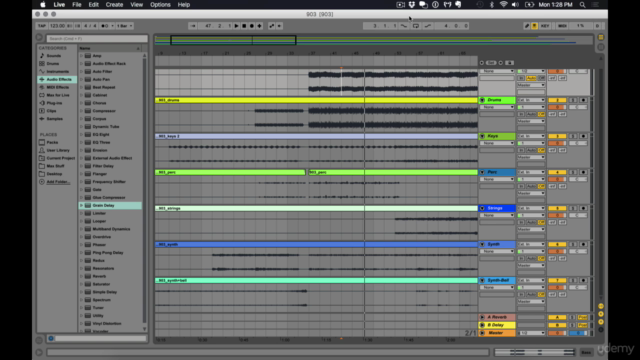The height and width of the screenshot is (360, 640).
Task: Open the Live menu
Action: (x=59, y=4)
